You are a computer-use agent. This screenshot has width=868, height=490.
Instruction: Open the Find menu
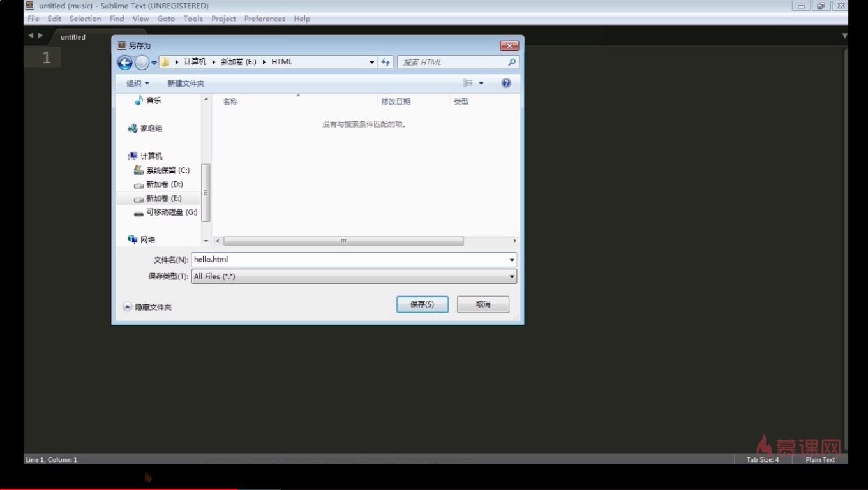(x=117, y=19)
